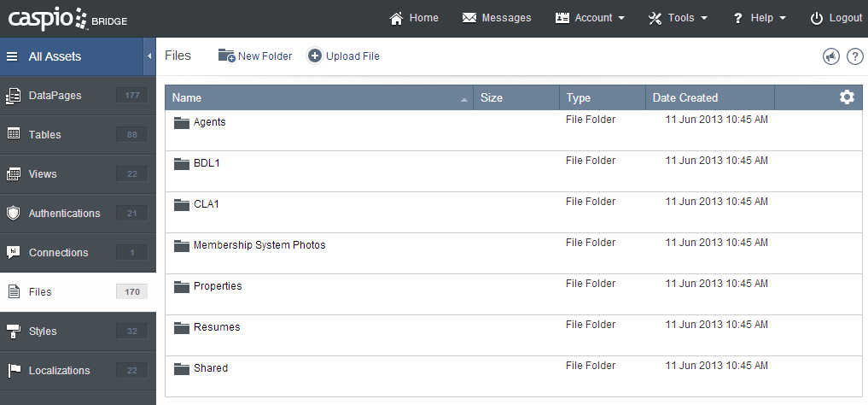Expand the Help dropdown menu
Viewport: 868px width, 405px height.
(759, 18)
